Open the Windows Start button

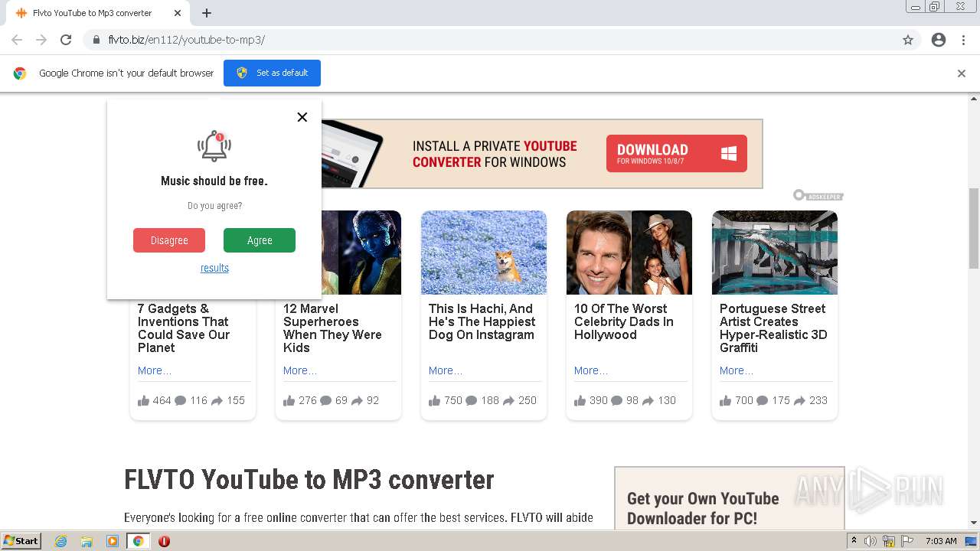pyautogui.click(x=21, y=540)
